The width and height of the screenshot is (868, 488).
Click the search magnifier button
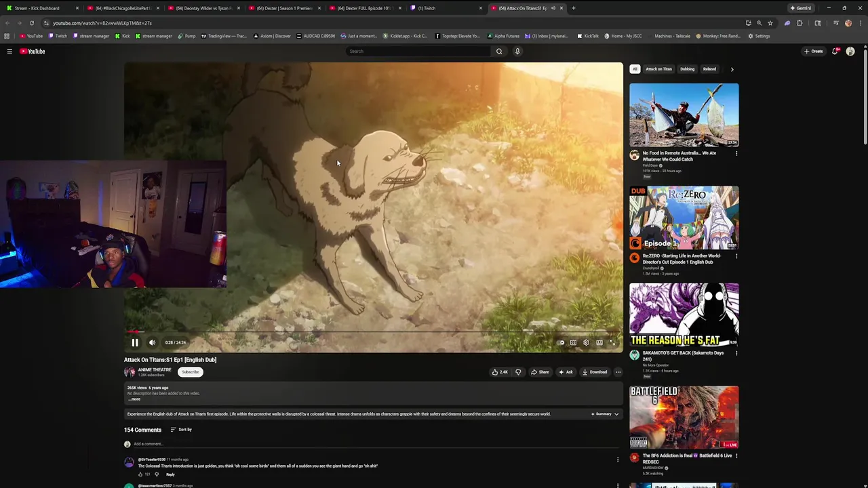(499, 52)
